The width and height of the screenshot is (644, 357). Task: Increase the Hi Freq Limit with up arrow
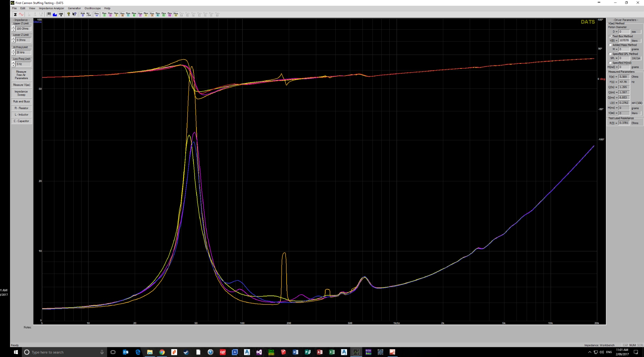pyautogui.click(x=13, y=51)
